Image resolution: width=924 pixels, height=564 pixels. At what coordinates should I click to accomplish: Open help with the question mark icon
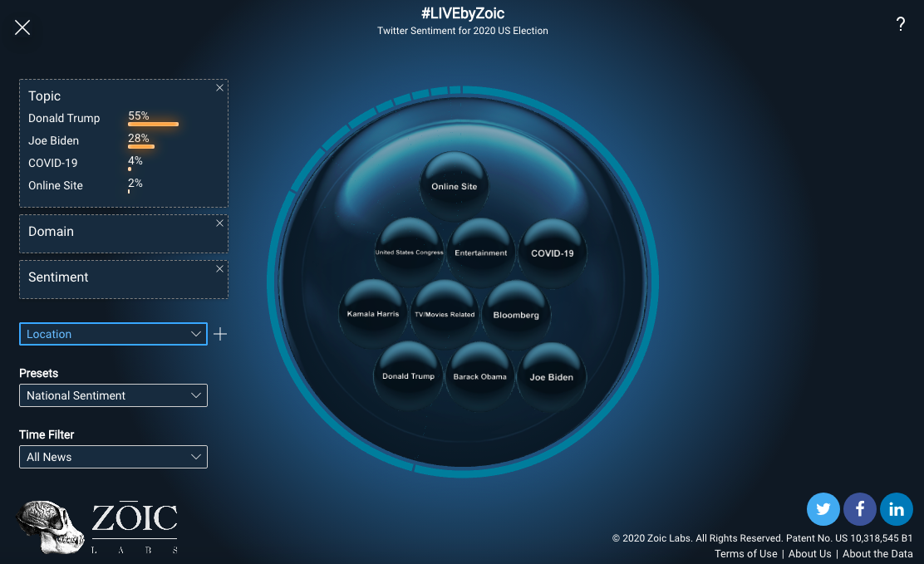[x=900, y=25]
